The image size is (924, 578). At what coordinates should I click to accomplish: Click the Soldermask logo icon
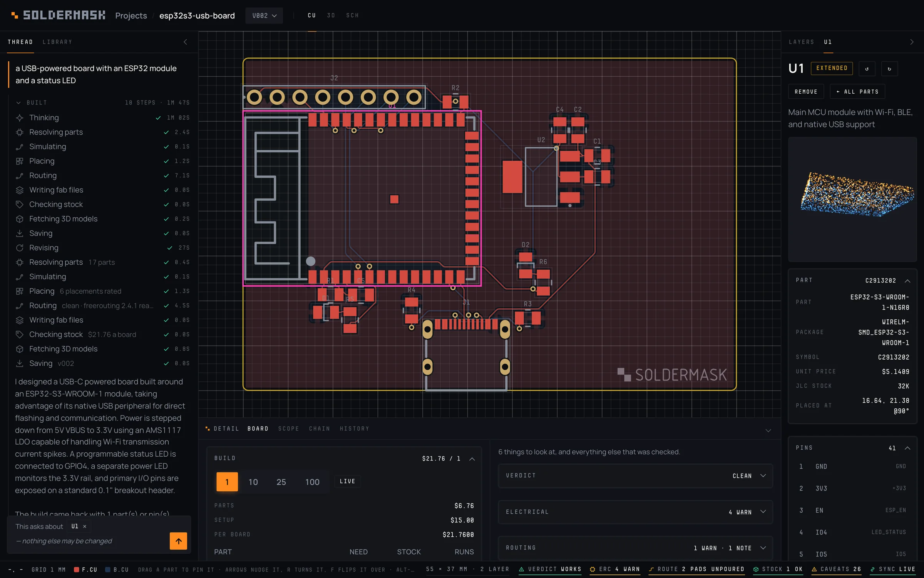(15, 15)
